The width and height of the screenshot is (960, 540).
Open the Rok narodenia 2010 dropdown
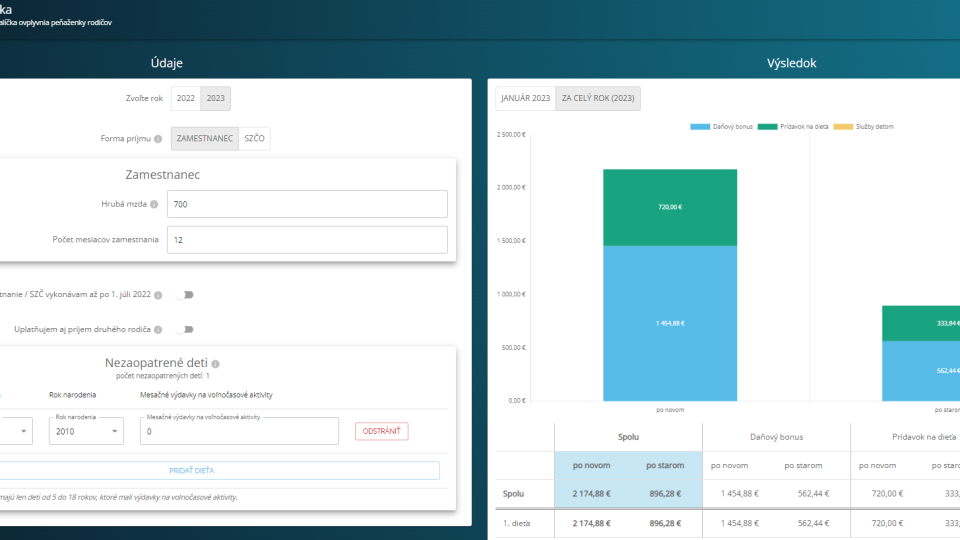click(x=86, y=431)
